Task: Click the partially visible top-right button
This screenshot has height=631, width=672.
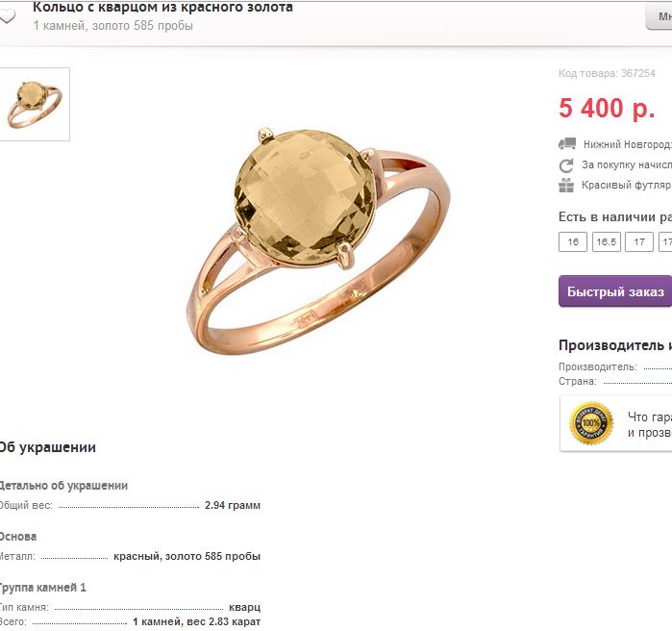Action: pyautogui.click(x=660, y=16)
